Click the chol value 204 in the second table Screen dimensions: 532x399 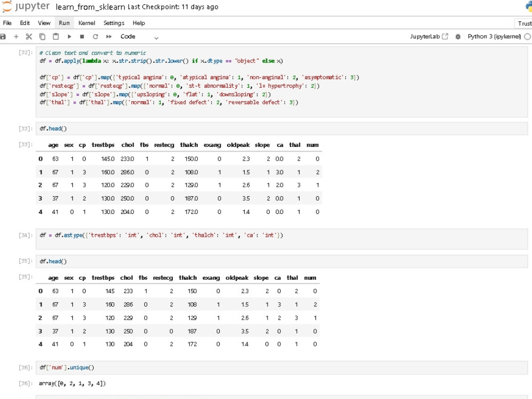(x=128, y=344)
